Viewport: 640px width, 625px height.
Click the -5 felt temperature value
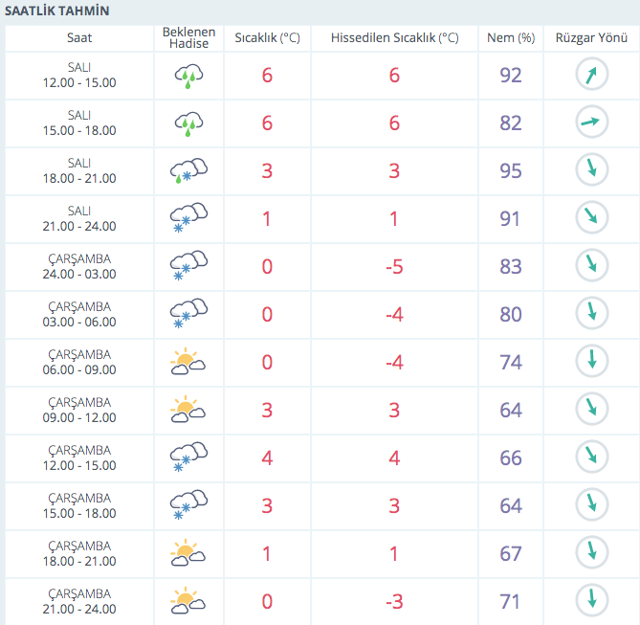pyautogui.click(x=394, y=267)
